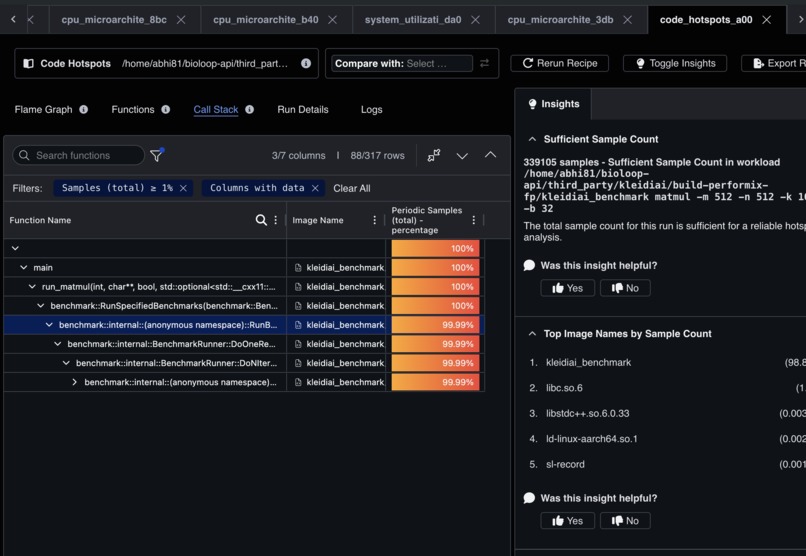Click the expand table view icon
Screen dimensions: 806x556
(x=434, y=155)
